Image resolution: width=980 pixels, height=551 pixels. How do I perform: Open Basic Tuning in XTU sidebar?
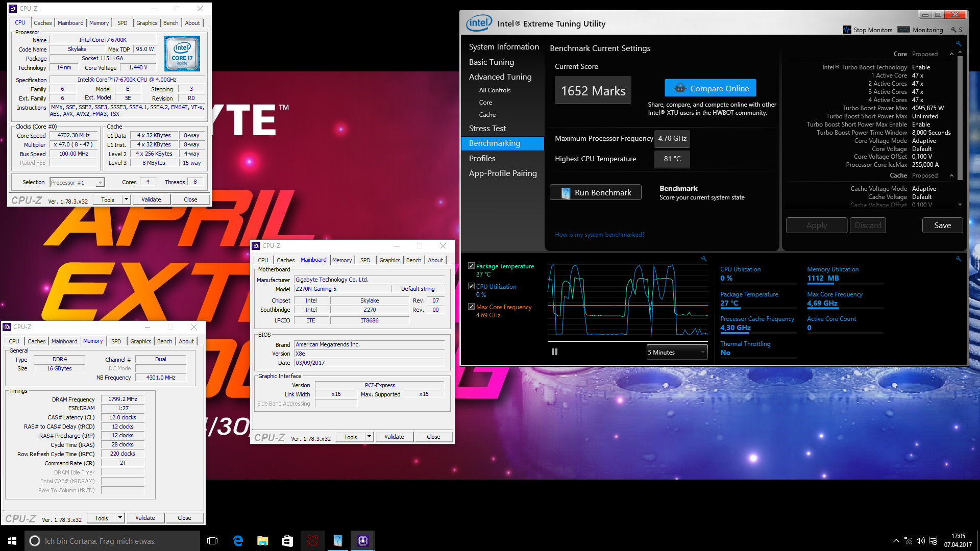(492, 62)
